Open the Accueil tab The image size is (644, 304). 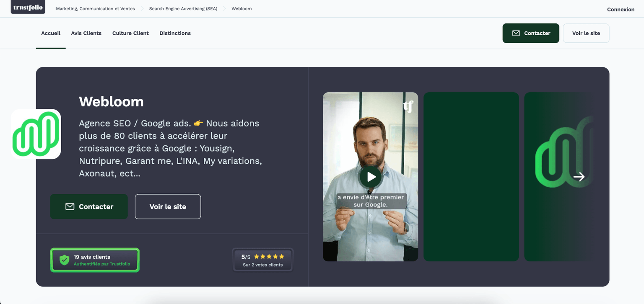click(51, 33)
